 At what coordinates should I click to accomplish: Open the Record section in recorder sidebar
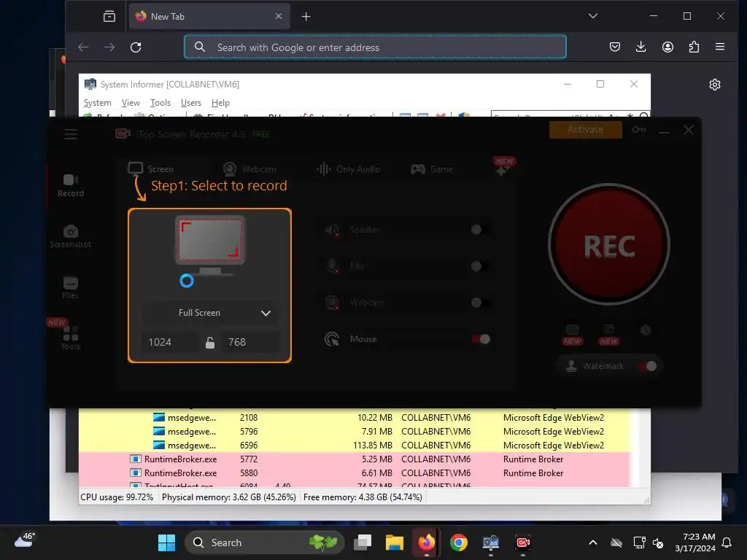pyautogui.click(x=71, y=185)
